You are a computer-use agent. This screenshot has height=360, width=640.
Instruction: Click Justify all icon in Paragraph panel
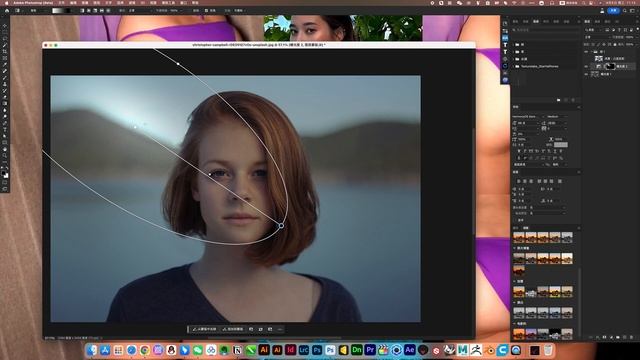click(560, 181)
